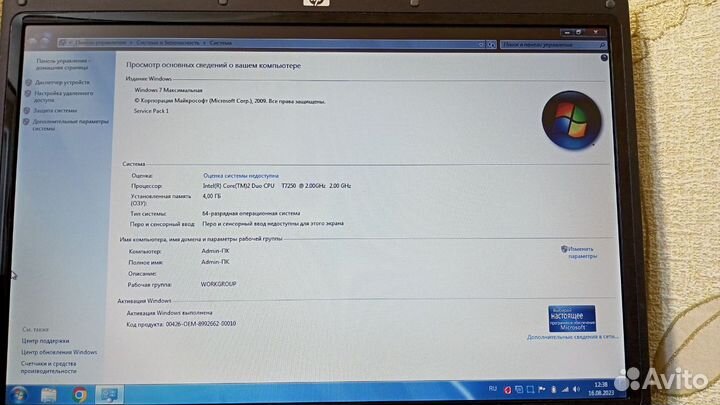
Task: Open the Action Center flag icon
Action: click(542, 389)
